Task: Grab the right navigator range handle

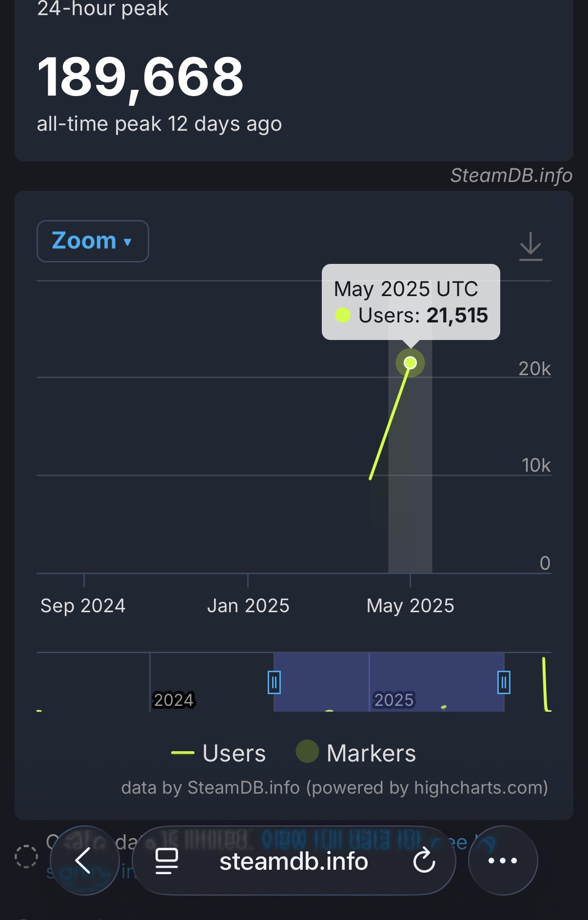Action: tap(504, 682)
